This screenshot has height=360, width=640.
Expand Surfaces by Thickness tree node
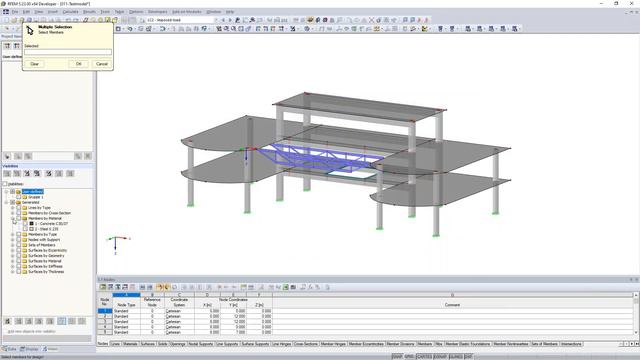point(13,272)
